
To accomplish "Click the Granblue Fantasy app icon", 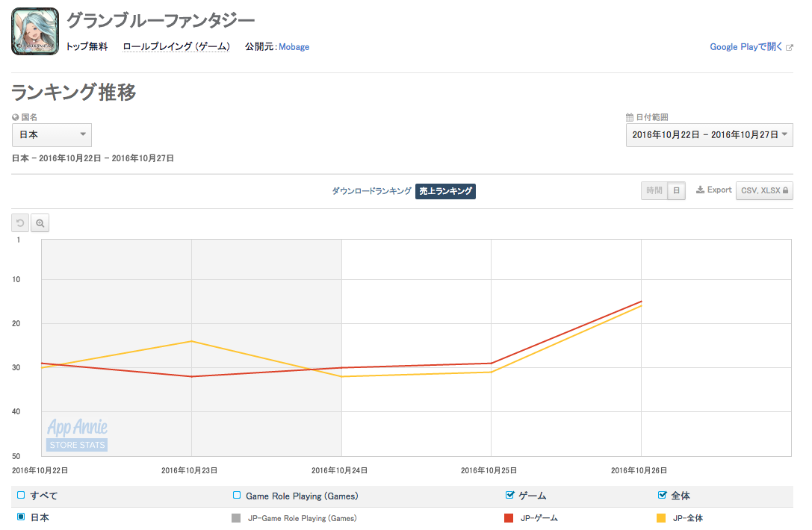I will point(35,31).
